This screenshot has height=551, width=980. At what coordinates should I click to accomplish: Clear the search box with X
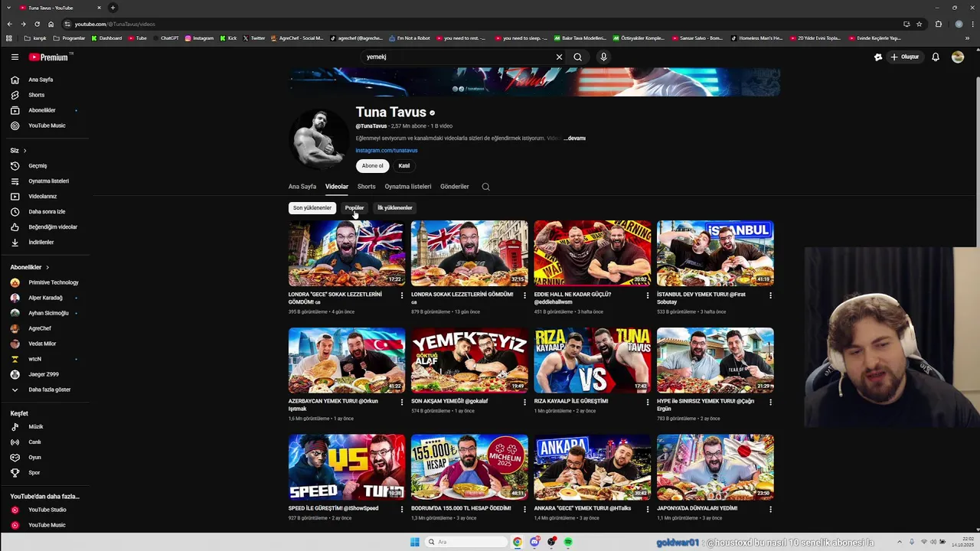coord(559,57)
